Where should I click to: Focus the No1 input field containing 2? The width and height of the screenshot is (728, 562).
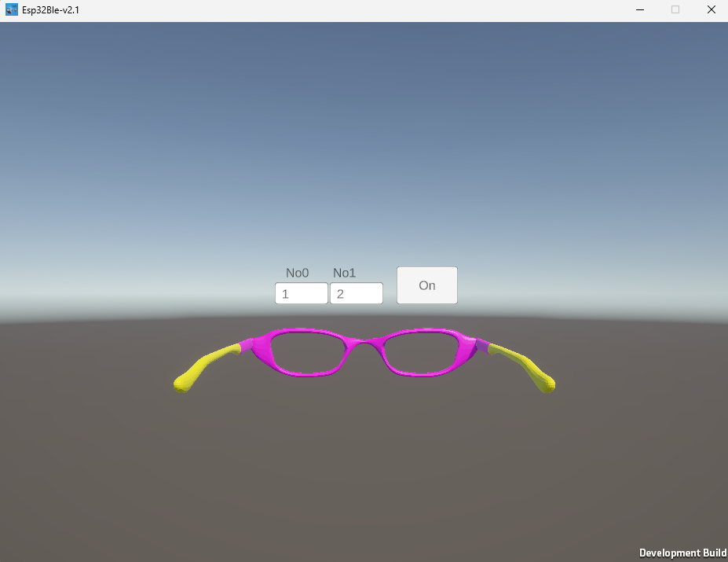pyautogui.click(x=356, y=294)
